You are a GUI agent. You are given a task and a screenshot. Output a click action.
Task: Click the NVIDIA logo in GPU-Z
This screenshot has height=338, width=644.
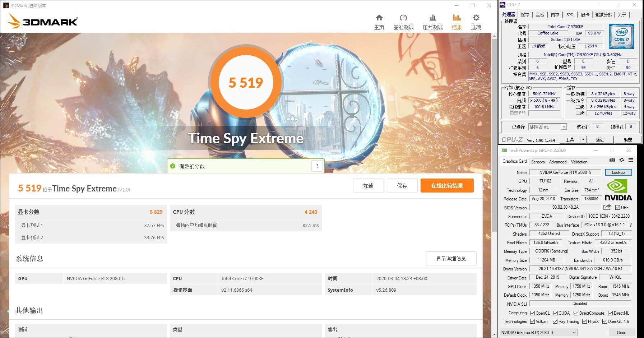point(618,190)
